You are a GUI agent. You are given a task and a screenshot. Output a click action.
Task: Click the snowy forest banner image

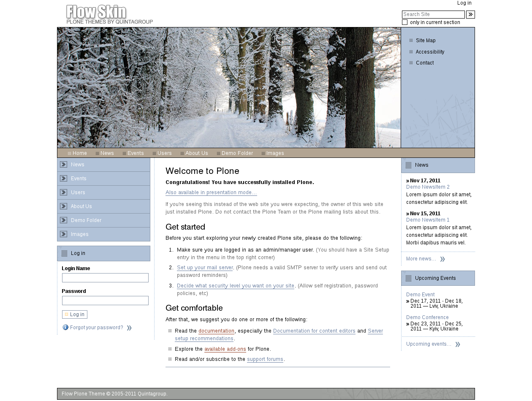click(229, 87)
